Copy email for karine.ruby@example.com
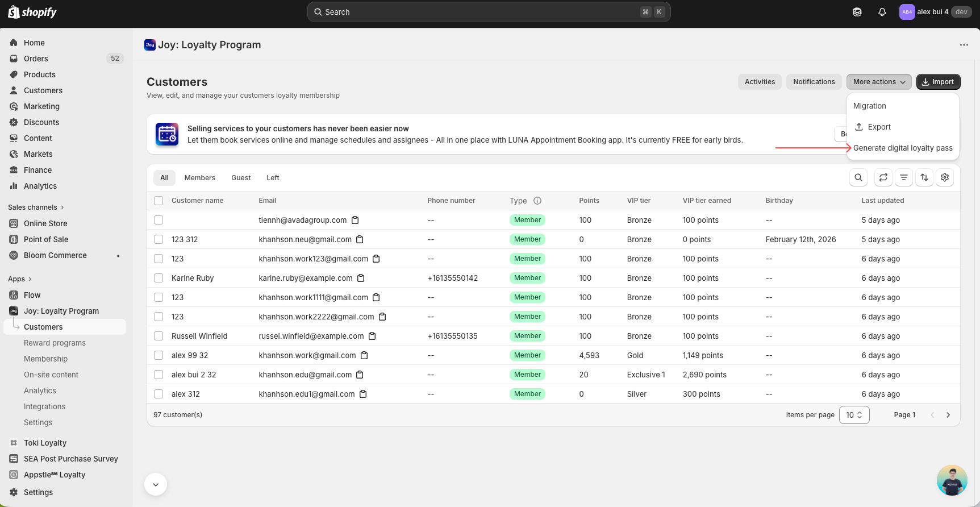This screenshot has width=980, height=507. tap(361, 278)
